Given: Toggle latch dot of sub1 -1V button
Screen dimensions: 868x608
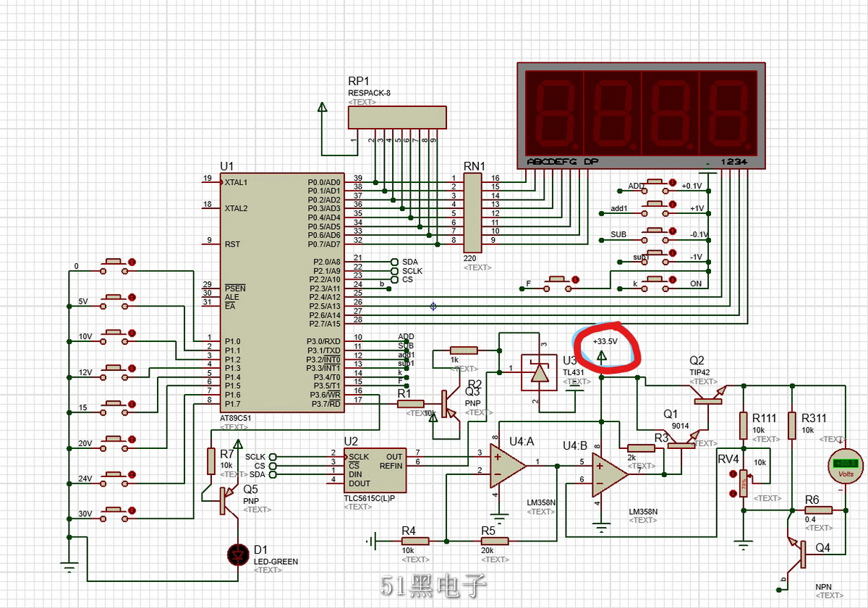Looking at the screenshot, I should point(673,253).
